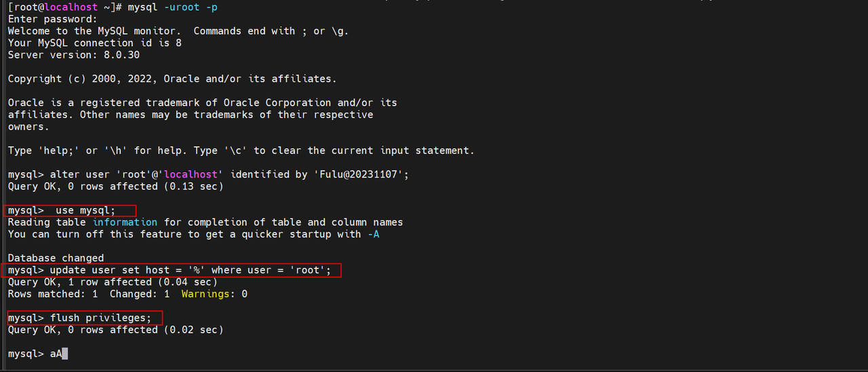Click the 'Welcome to the MySQL monitor' line
The width and height of the screenshot is (868, 372).
pyautogui.click(x=178, y=31)
